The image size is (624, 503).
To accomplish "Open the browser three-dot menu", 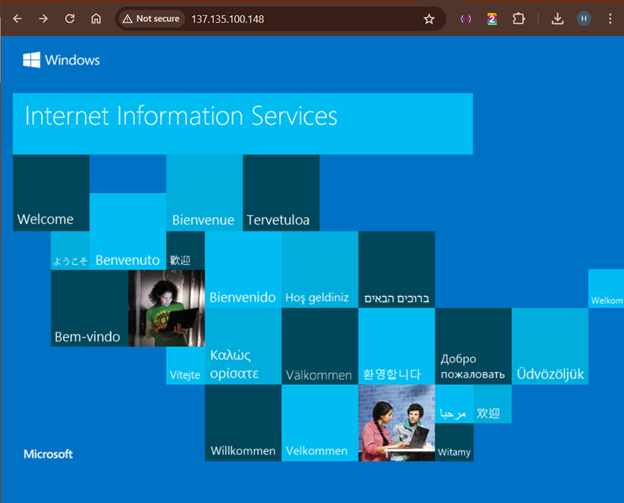I will (x=610, y=19).
